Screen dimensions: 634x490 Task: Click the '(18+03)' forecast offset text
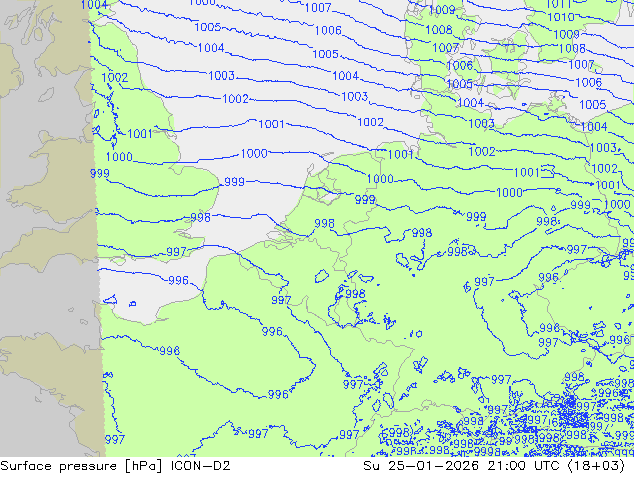coord(596,466)
